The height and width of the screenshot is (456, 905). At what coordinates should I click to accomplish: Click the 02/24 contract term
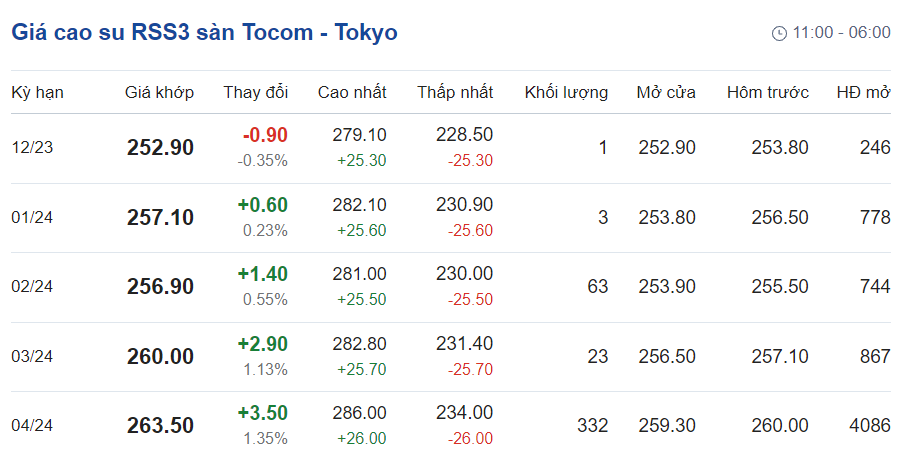click(x=33, y=287)
